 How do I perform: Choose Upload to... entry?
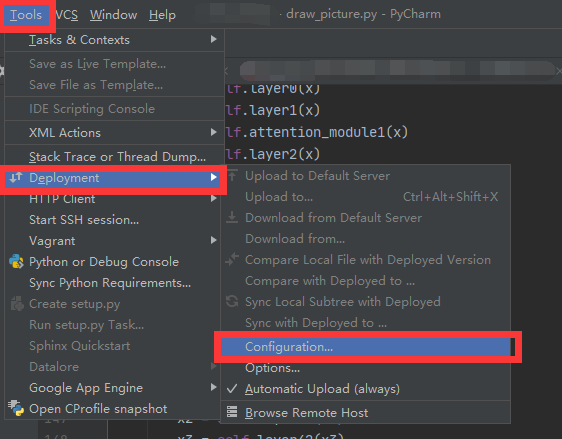(x=366, y=197)
